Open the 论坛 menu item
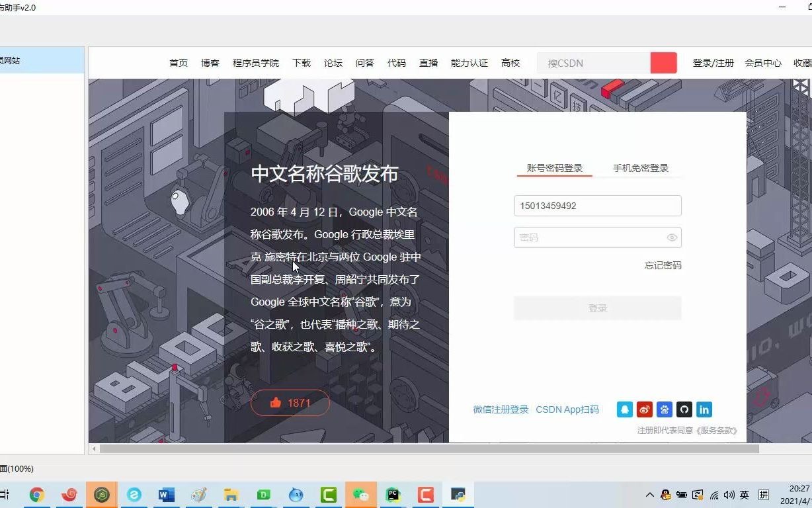 click(x=333, y=62)
